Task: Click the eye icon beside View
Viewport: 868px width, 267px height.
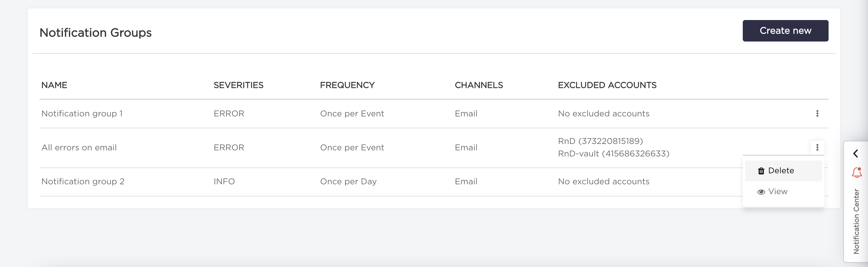Action: pyautogui.click(x=761, y=192)
